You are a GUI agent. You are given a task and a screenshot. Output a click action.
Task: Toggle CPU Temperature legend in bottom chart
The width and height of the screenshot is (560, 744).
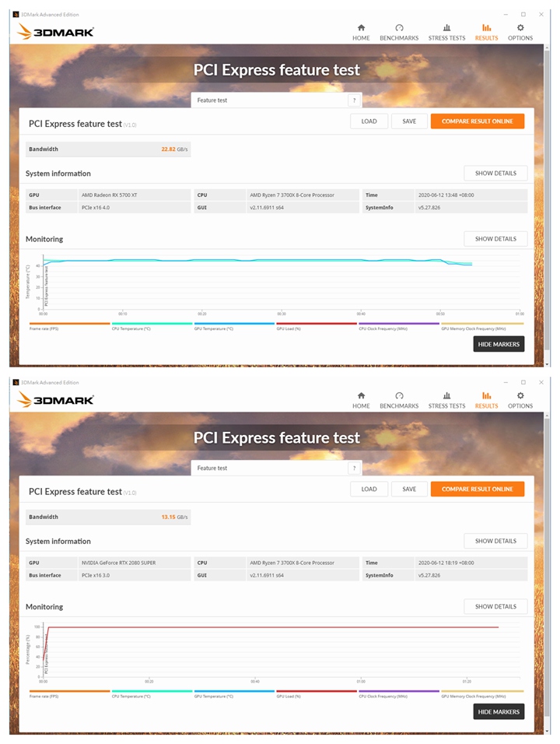click(x=152, y=693)
